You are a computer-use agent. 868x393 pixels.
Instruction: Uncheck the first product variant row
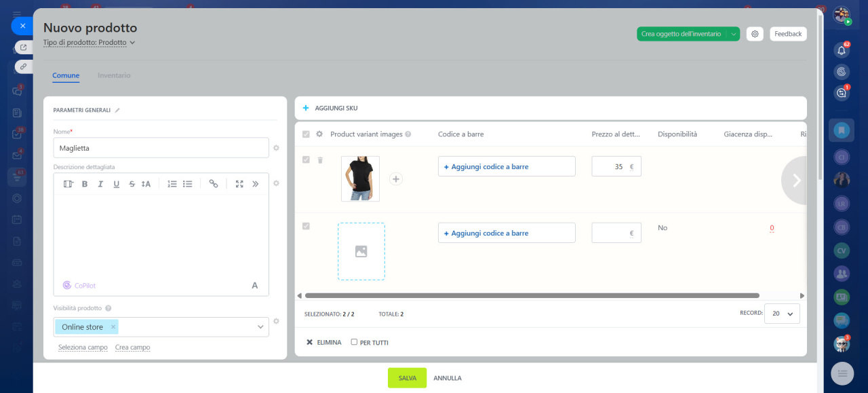click(x=306, y=160)
